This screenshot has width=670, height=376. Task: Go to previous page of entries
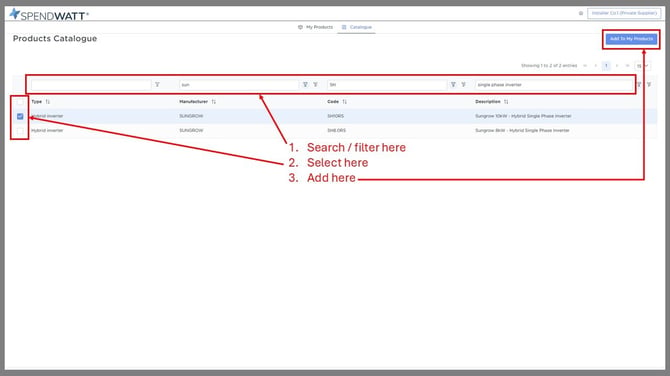click(596, 66)
